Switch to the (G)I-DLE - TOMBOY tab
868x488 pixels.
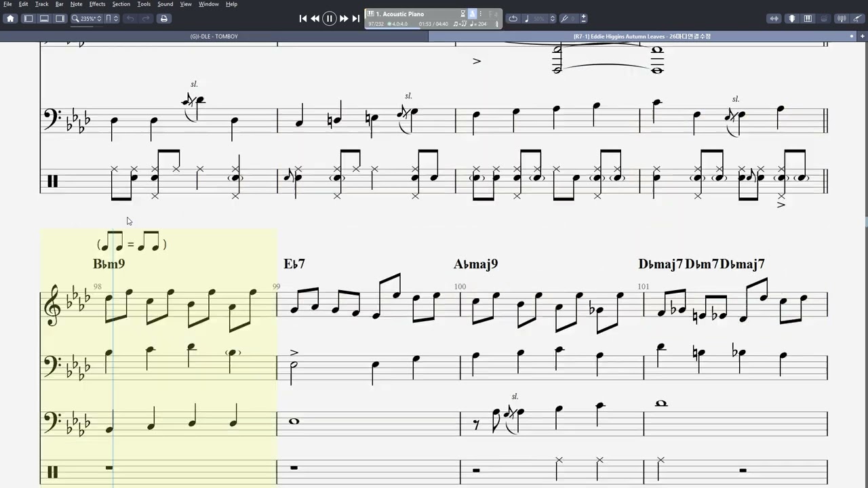click(x=214, y=36)
